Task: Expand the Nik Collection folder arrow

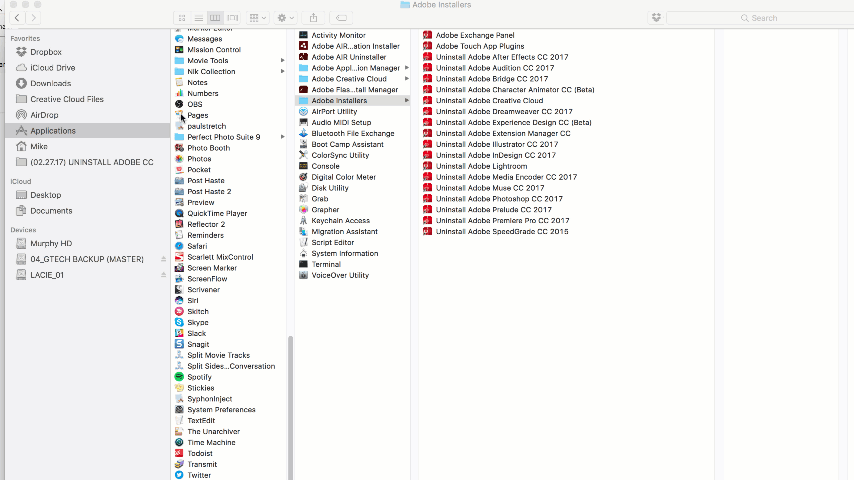Action: 282,71
